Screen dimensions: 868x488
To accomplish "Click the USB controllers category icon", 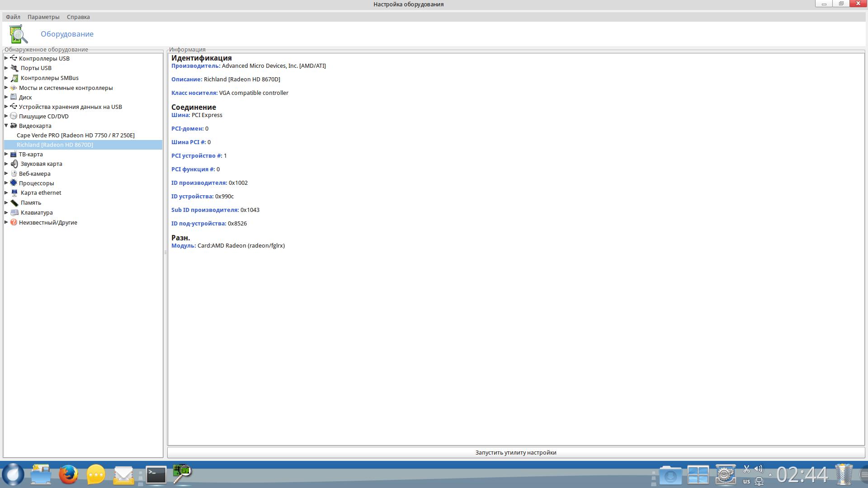I will pyautogui.click(x=14, y=58).
